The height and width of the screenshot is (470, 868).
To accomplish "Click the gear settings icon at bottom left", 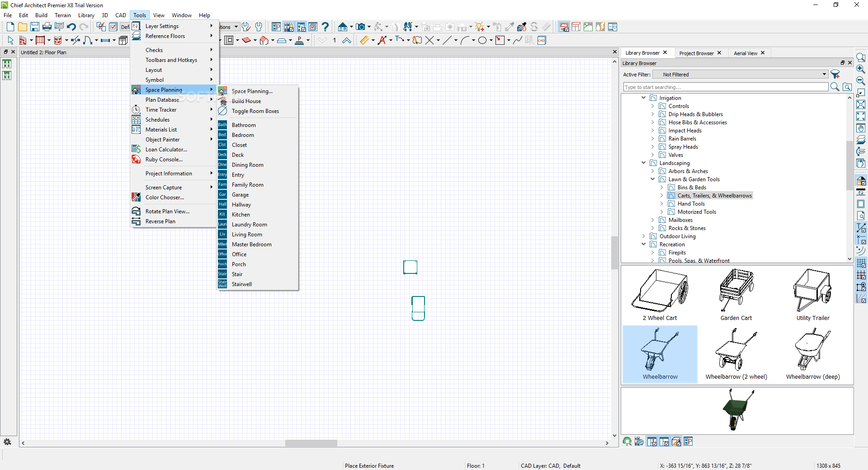I will (7, 442).
